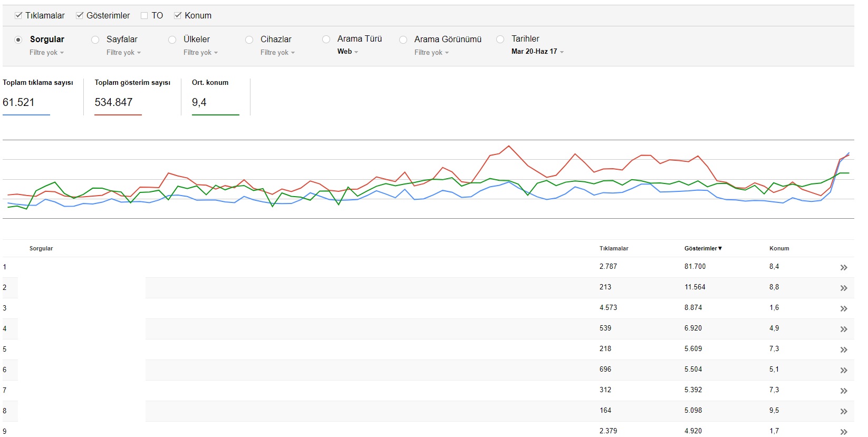868x437 pixels.
Task: Open details arrow for row 2
Action: coord(844,288)
